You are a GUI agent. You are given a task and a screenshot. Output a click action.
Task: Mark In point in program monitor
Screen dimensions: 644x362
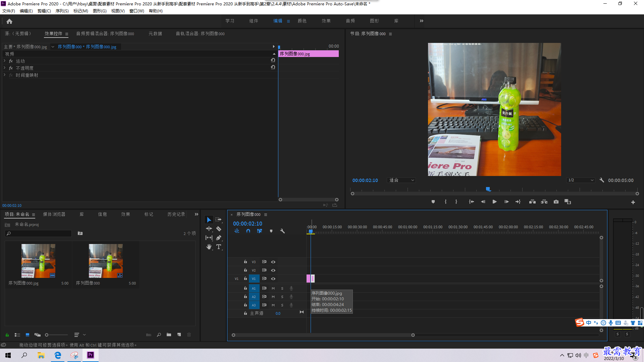445,202
